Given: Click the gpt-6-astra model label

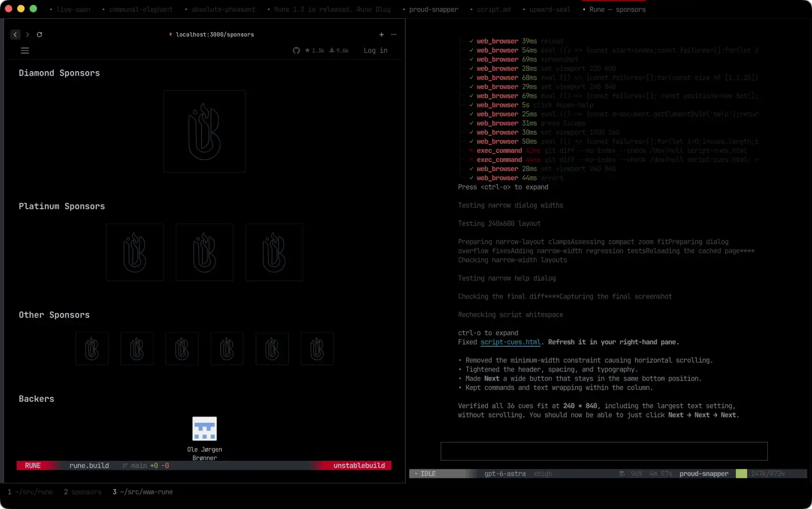Looking at the screenshot, I should 505,474.
